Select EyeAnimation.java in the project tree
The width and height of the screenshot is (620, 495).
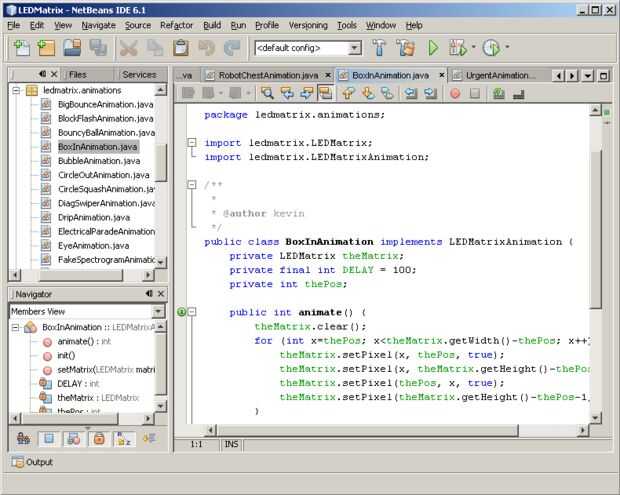(93, 246)
